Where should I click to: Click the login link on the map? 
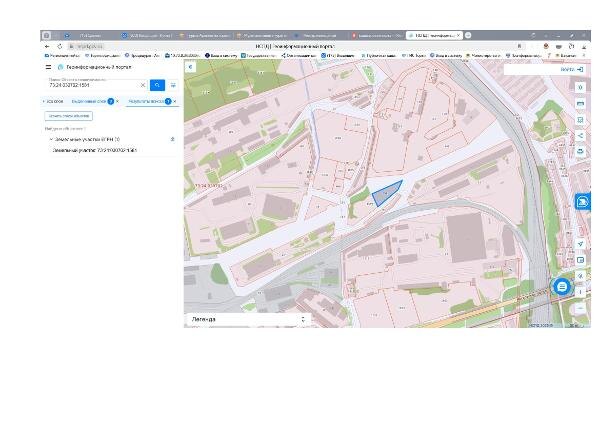(572, 70)
